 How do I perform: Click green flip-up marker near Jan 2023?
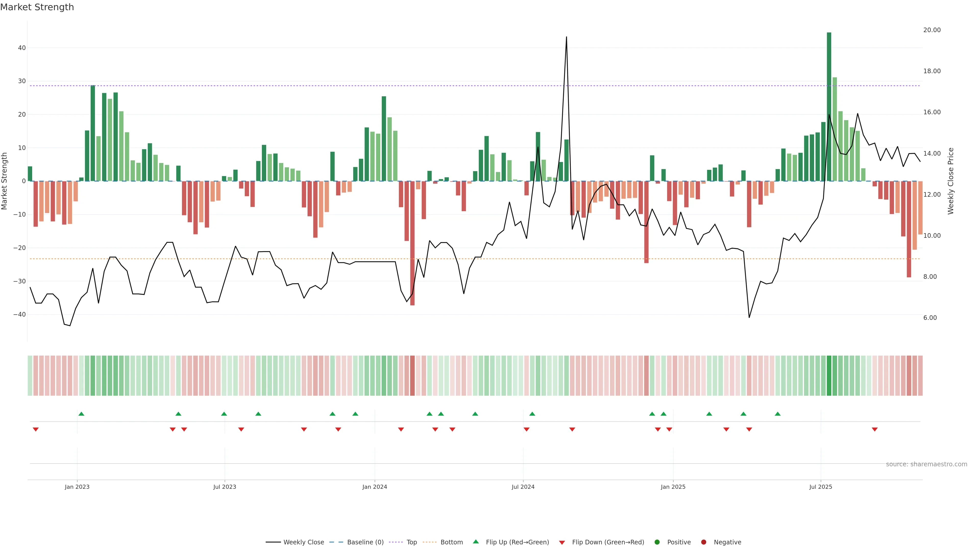coord(81,414)
